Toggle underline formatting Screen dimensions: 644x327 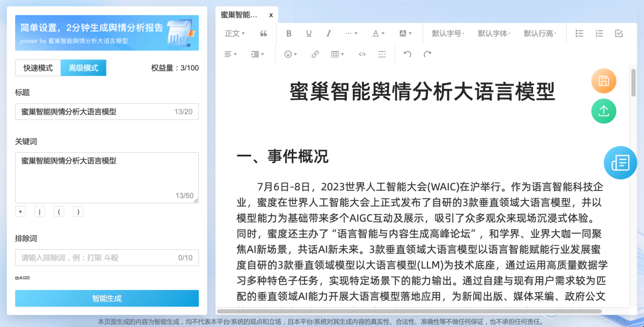(x=309, y=34)
